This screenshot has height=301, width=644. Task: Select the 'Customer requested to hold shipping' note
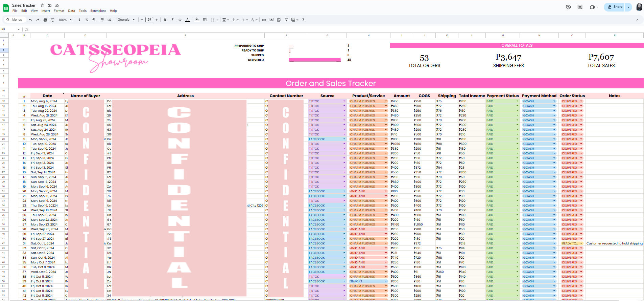point(615,243)
